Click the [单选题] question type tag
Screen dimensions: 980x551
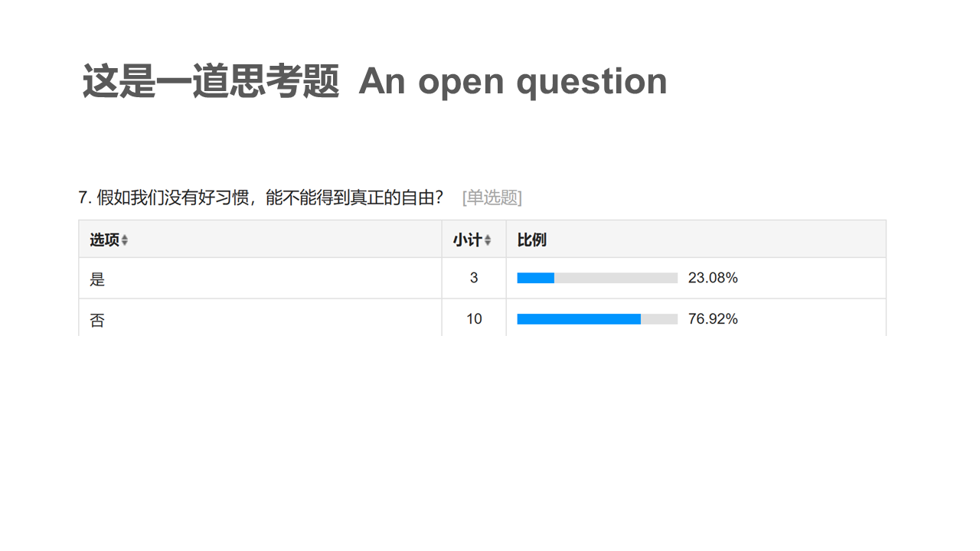492,197
